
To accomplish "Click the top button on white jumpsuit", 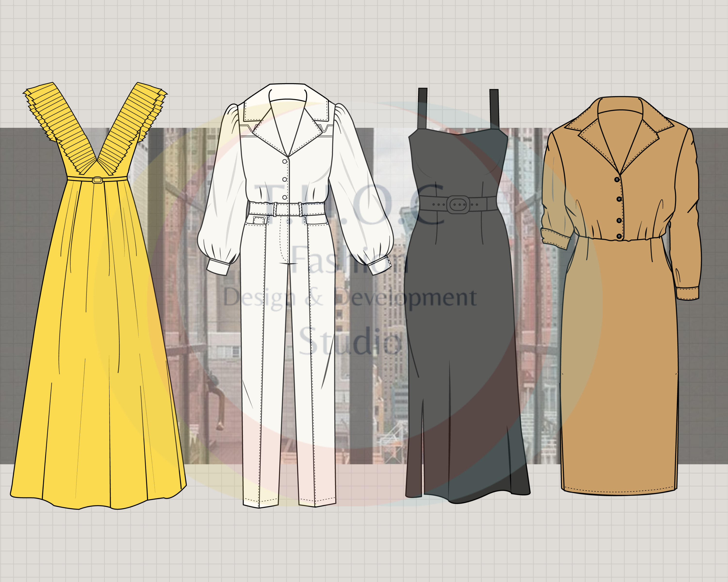I will point(285,161).
